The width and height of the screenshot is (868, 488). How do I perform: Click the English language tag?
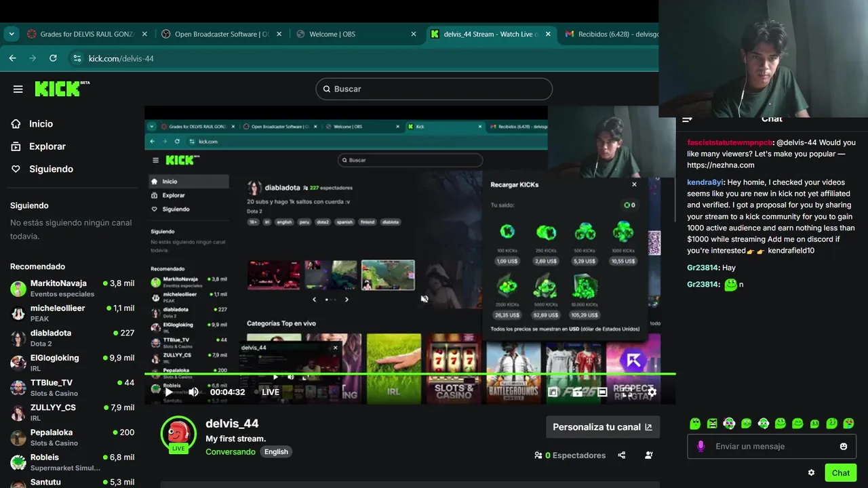point(276,451)
